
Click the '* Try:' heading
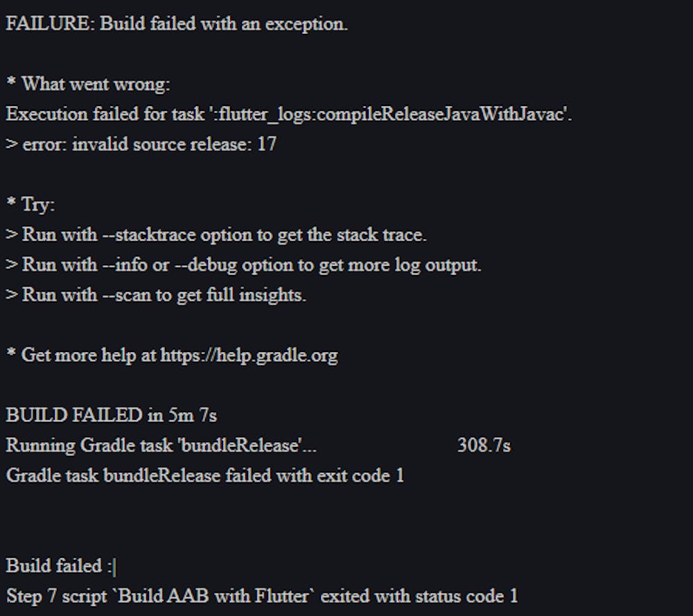(x=30, y=204)
